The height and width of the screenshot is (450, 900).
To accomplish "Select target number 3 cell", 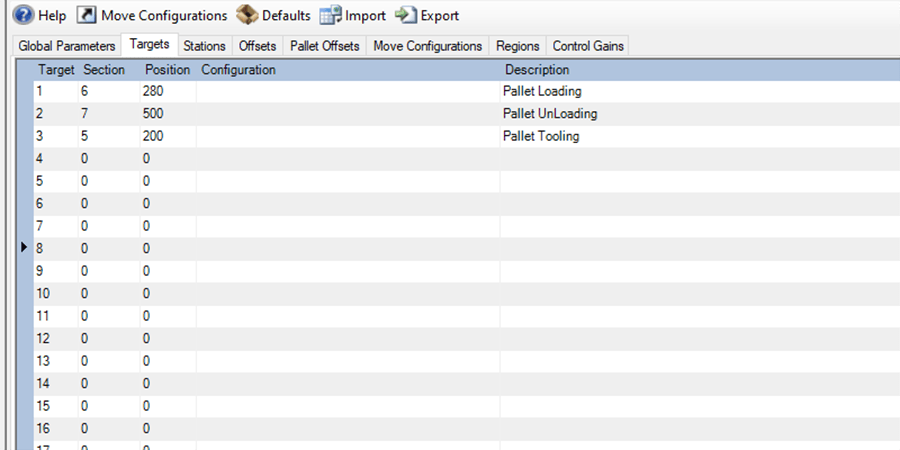I will pyautogui.click(x=56, y=136).
